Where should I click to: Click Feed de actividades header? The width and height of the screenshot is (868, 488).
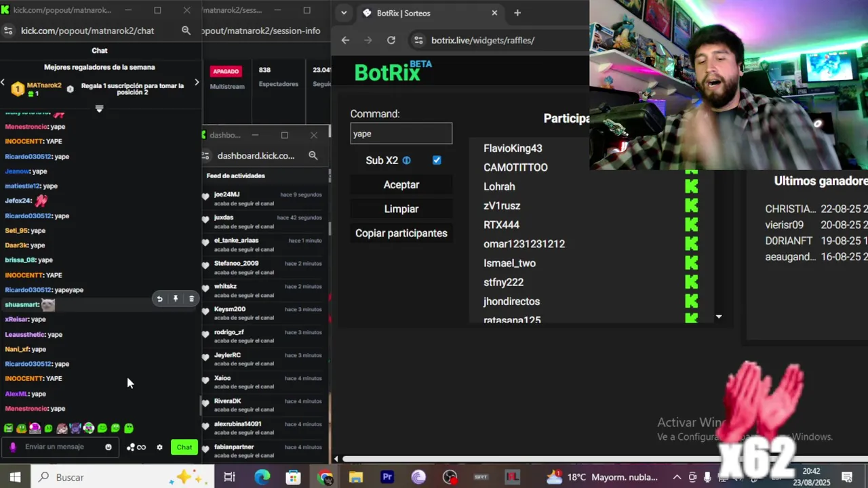click(236, 176)
